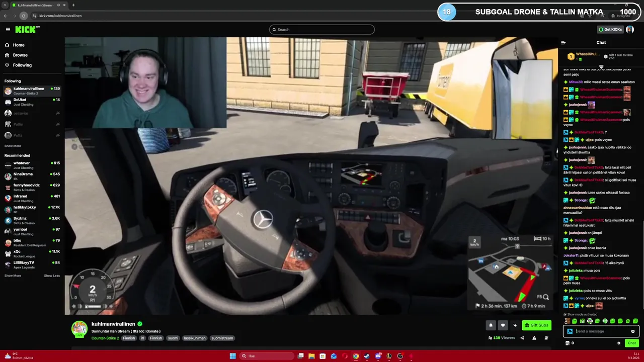Open NinaDrama channel in Recommended list

32,176
